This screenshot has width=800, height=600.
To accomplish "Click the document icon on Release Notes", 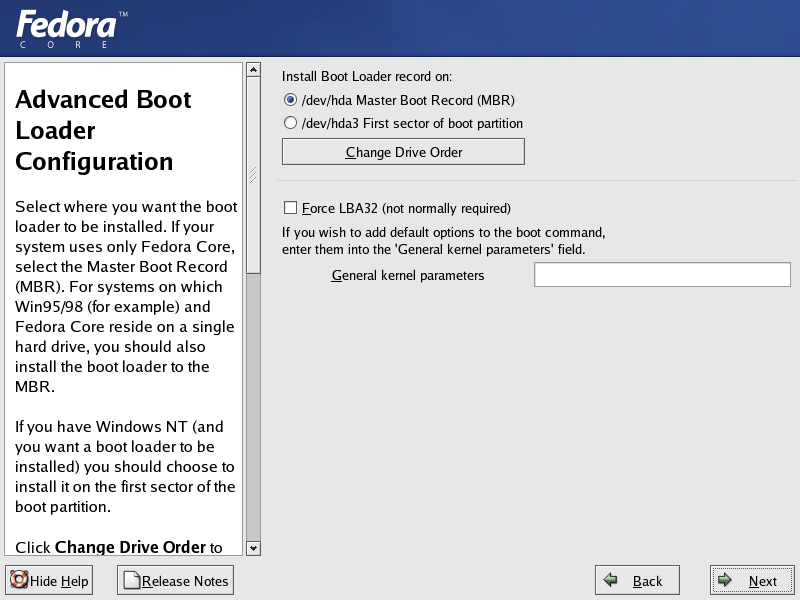I will [132, 580].
